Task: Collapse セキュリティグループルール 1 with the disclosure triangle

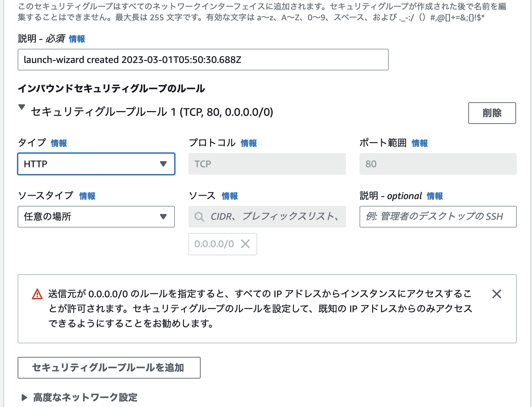Action: [22, 108]
